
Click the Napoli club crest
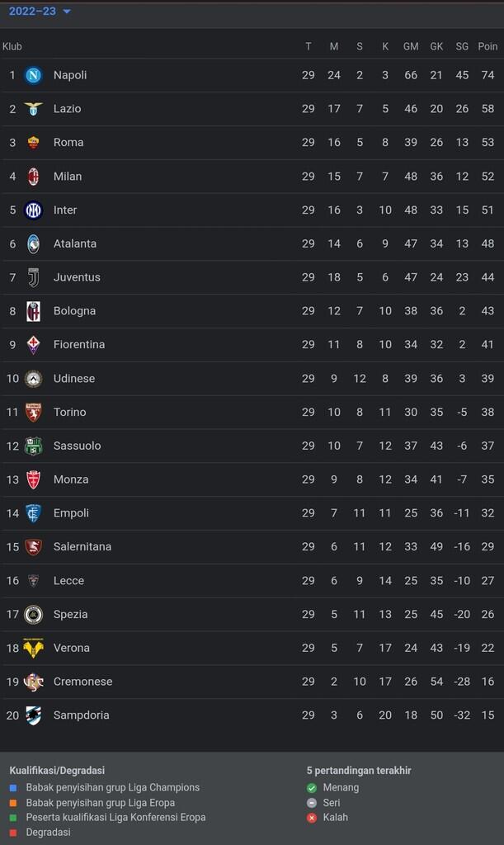point(34,75)
